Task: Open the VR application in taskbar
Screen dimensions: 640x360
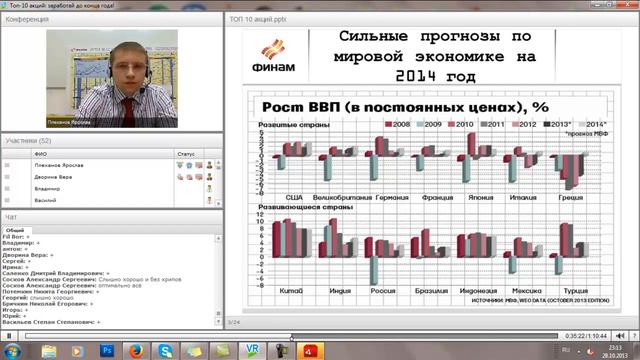Action: 252,351
